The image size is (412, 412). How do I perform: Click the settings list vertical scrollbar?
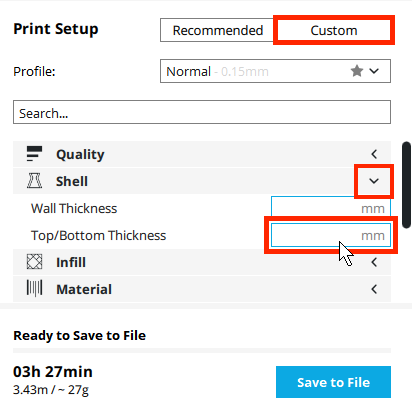406,185
